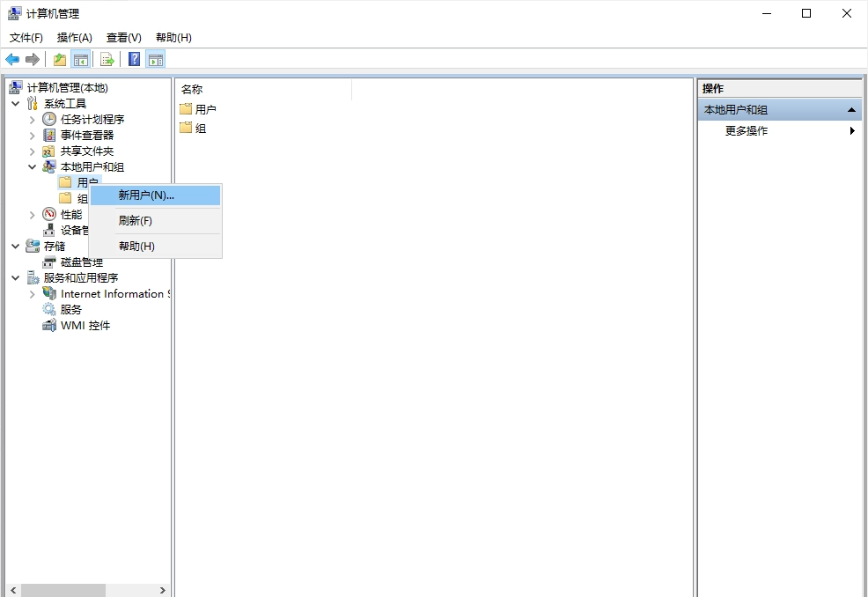Collapse the 本地用户和组 actions section header
Screen dimensions: 868x597
pos(851,110)
